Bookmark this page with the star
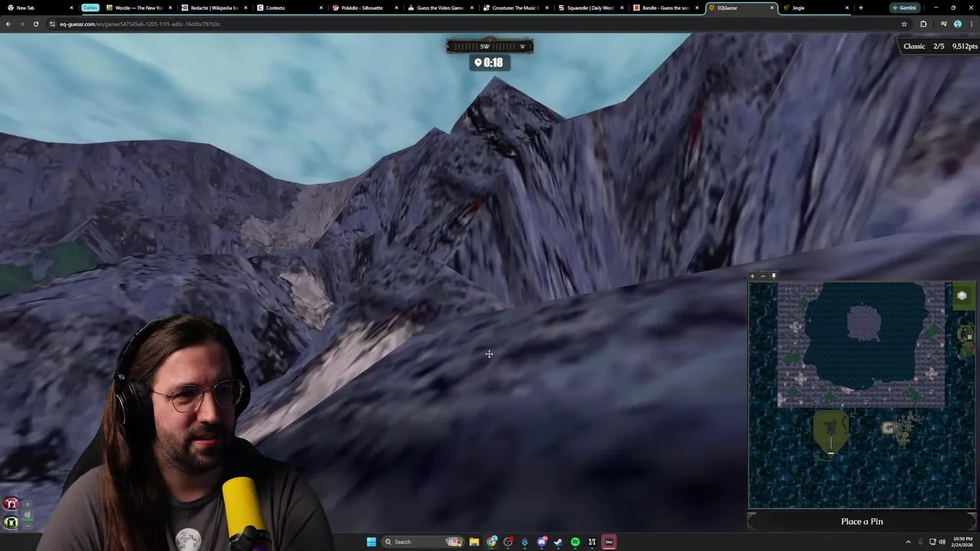980x551 pixels. [904, 24]
